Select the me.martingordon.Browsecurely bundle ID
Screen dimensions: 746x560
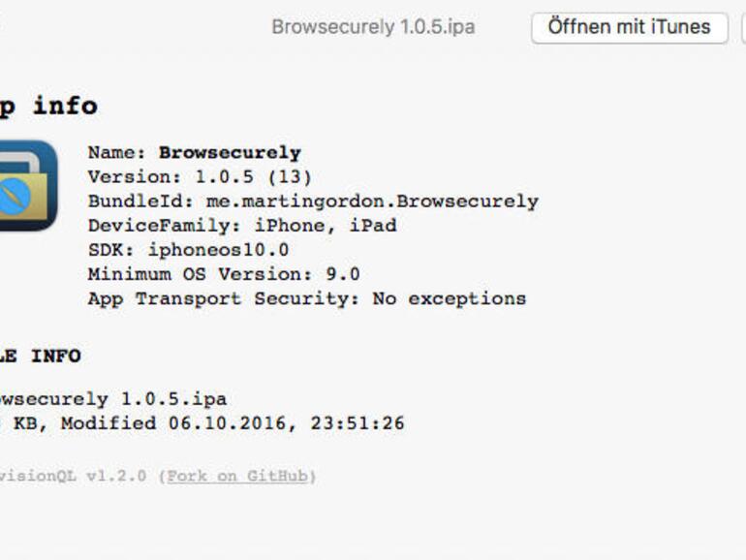tap(372, 202)
